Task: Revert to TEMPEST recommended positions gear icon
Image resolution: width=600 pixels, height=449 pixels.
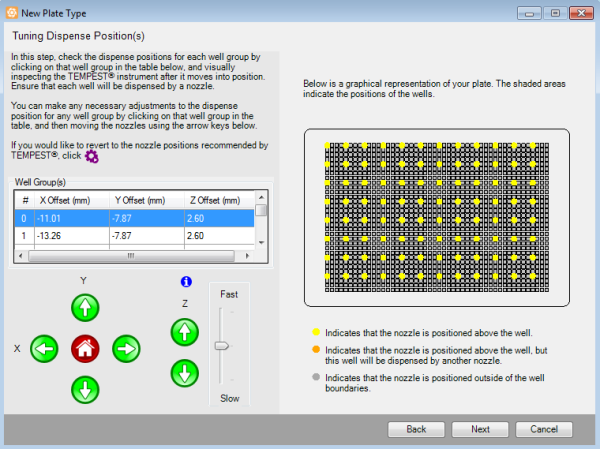Action: click(x=92, y=157)
